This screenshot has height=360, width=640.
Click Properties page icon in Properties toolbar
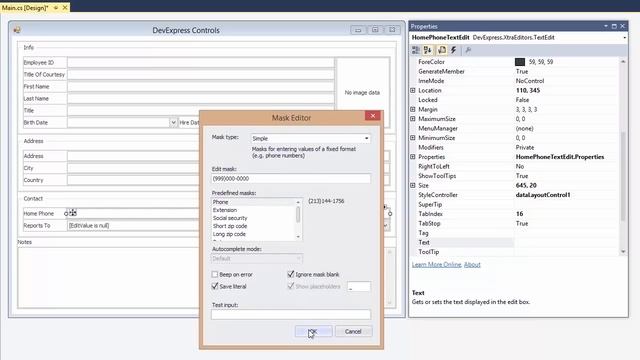[442, 50]
